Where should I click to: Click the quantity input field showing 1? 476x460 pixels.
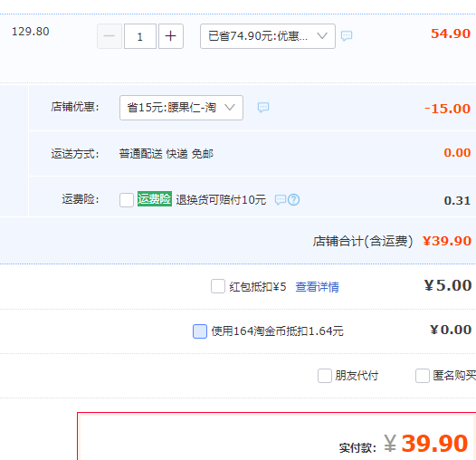pyautogui.click(x=140, y=36)
